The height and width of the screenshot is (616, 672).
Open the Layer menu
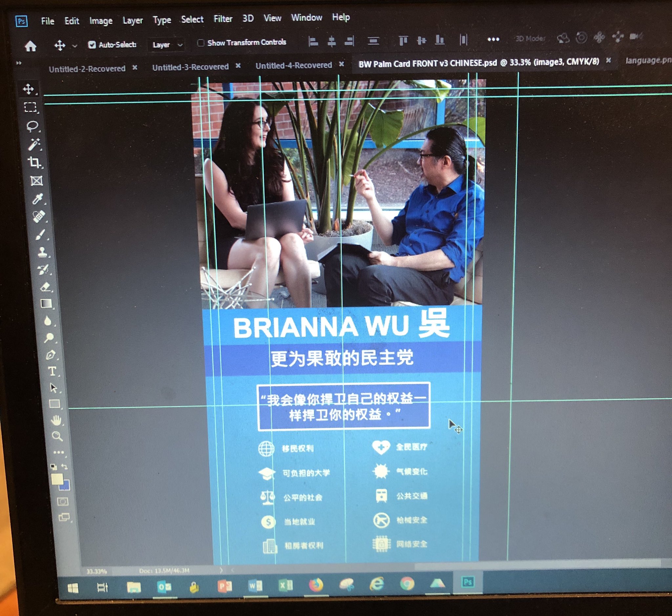click(x=133, y=20)
